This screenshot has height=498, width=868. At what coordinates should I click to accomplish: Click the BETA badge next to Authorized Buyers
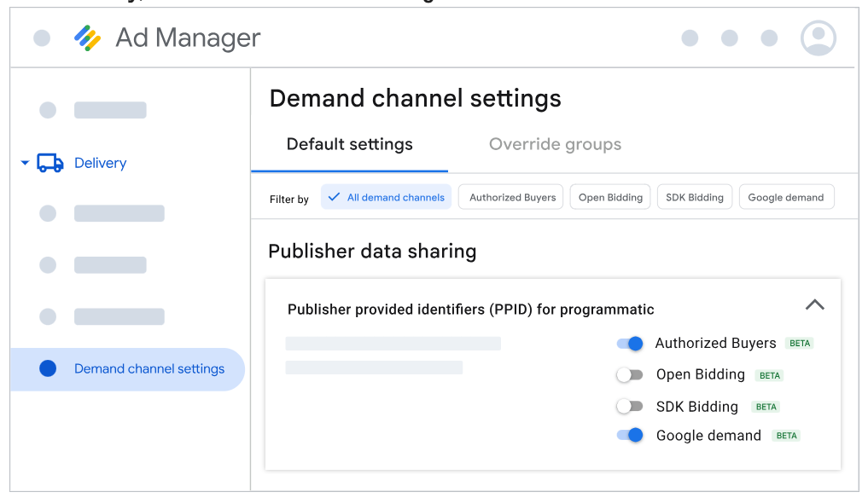[800, 343]
